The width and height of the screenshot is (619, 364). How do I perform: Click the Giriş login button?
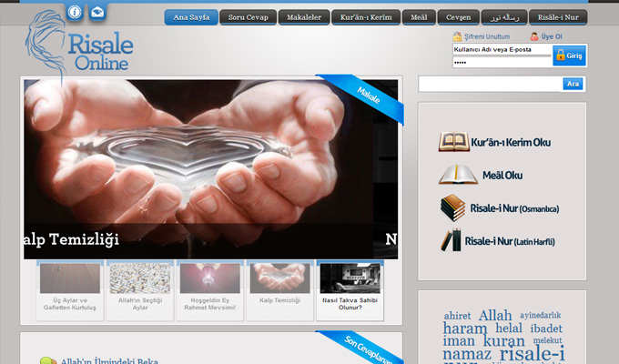(x=569, y=56)
